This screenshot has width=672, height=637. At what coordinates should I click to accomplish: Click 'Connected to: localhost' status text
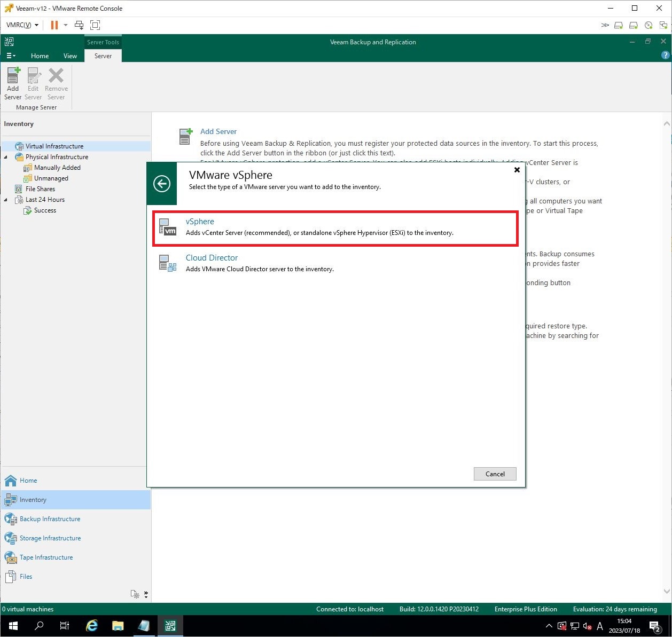[350, 609]
